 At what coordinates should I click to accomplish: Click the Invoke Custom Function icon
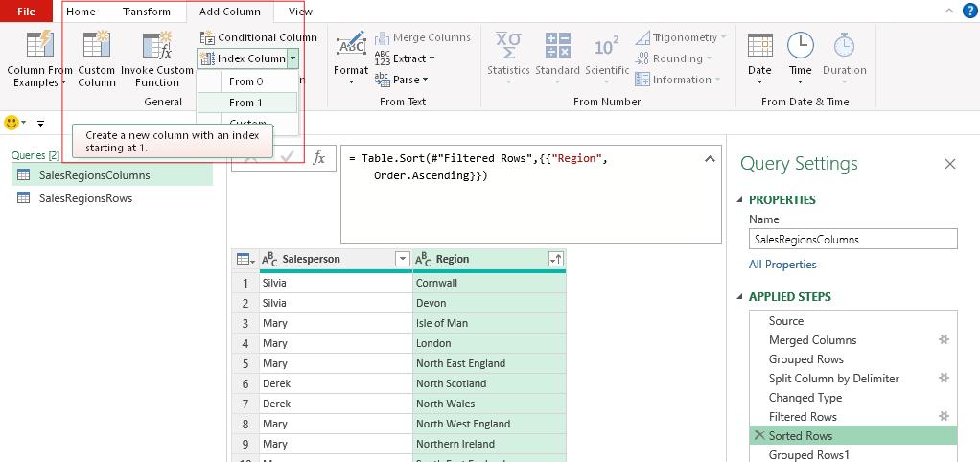pos(157,45)
